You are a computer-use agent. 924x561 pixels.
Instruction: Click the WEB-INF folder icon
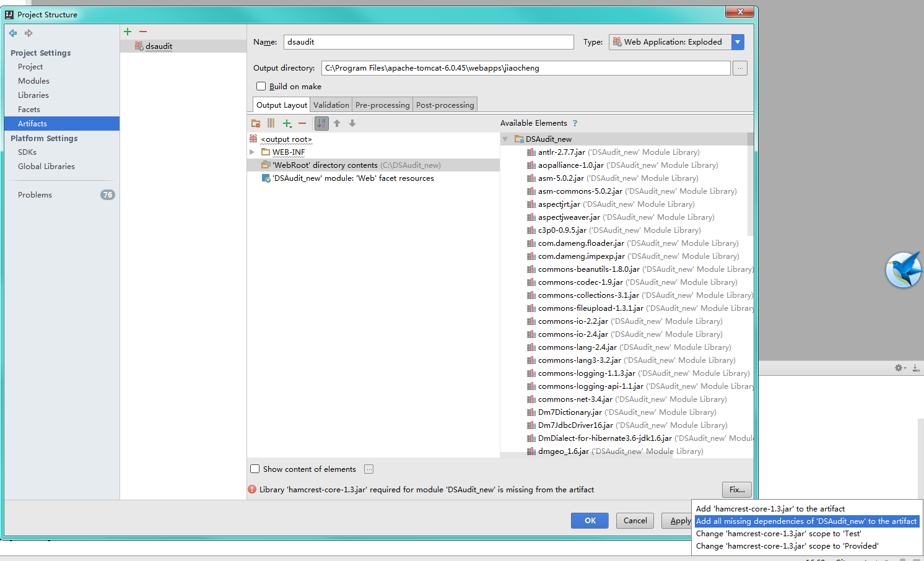coord(266,152)
